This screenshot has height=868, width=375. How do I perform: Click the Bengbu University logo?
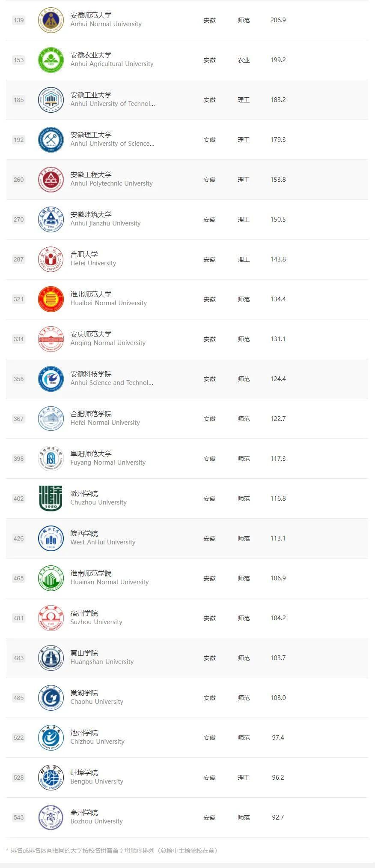pyautogui.click(x=51, y=778)
